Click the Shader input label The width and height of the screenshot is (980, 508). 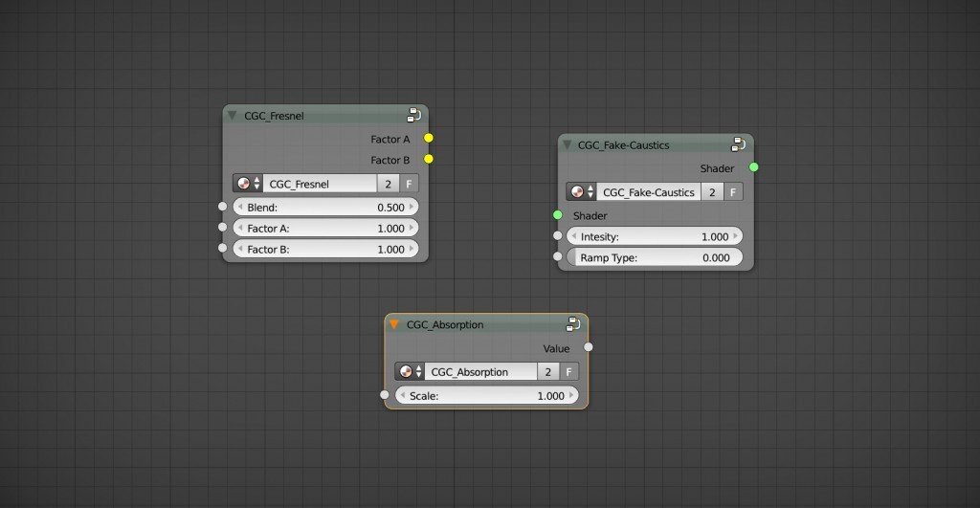click(x=590, y=215)
